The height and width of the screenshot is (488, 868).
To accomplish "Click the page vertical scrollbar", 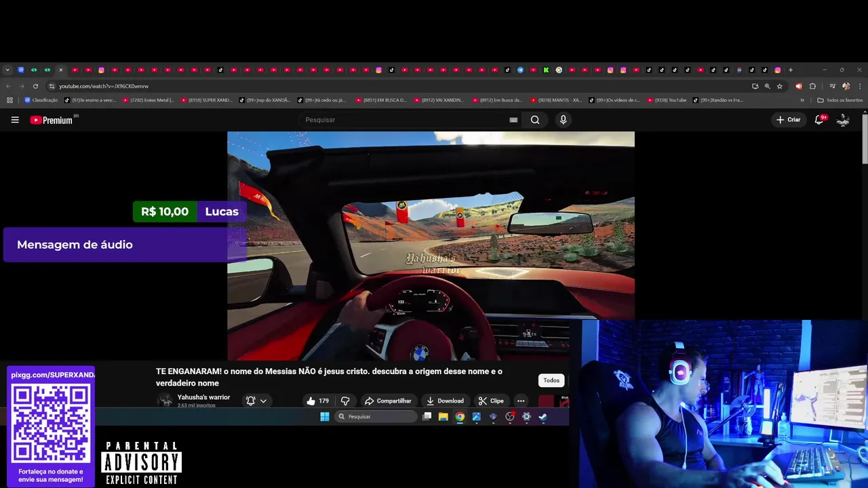I will pos(865,138).
